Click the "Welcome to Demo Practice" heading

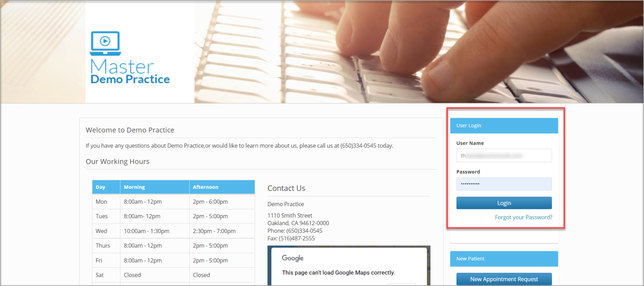(x=130, y=130)
